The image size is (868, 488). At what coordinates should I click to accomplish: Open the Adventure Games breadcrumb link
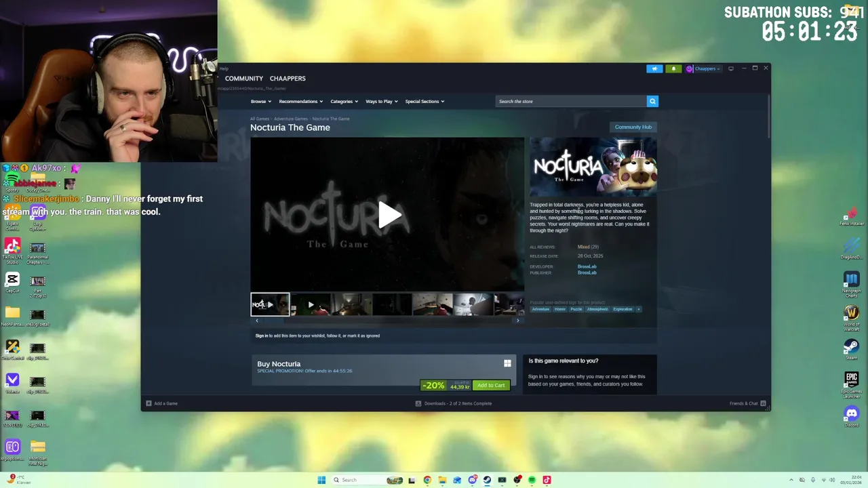[291, 119]
